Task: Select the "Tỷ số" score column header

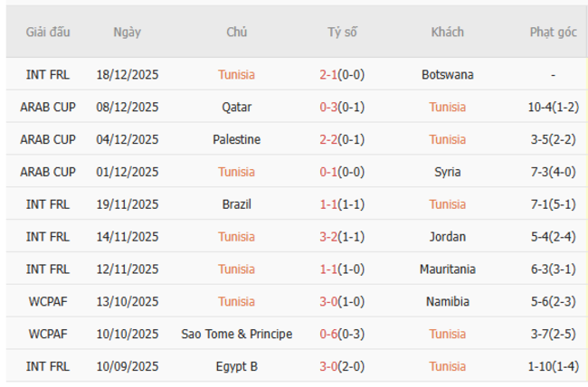Action: 342,32
